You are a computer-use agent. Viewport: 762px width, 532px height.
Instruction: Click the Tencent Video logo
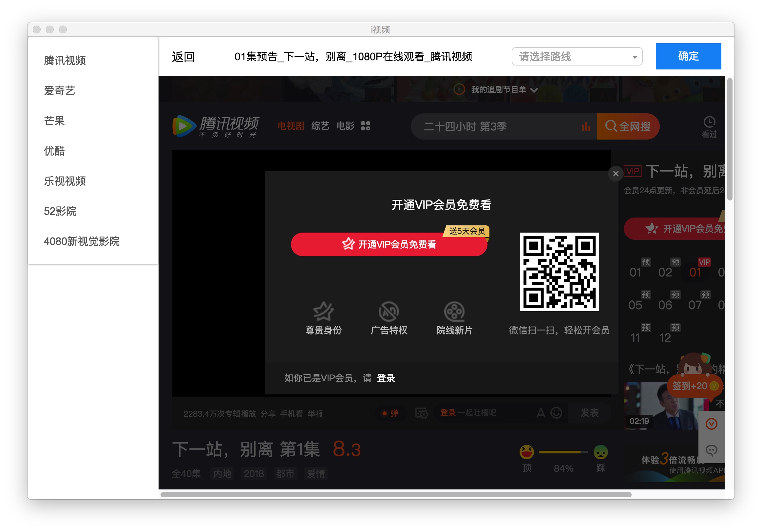click(216, 126)
